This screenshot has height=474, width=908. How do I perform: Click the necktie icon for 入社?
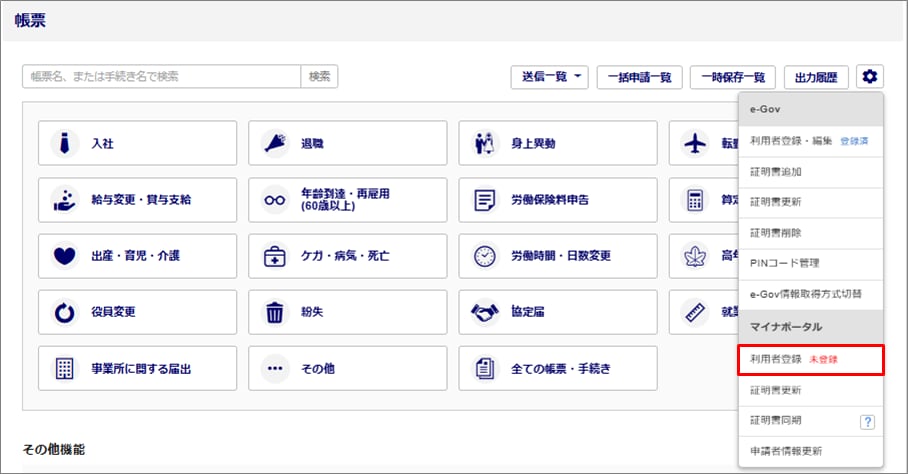65,143
